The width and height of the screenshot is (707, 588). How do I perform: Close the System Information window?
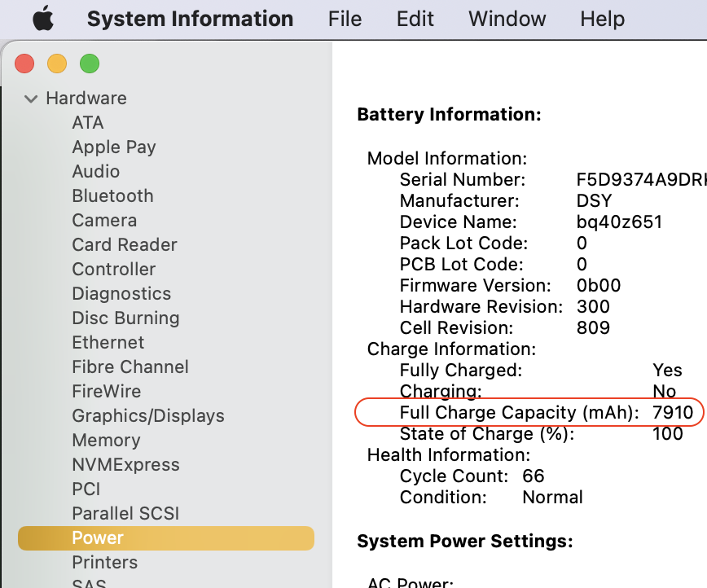(24, 64)
